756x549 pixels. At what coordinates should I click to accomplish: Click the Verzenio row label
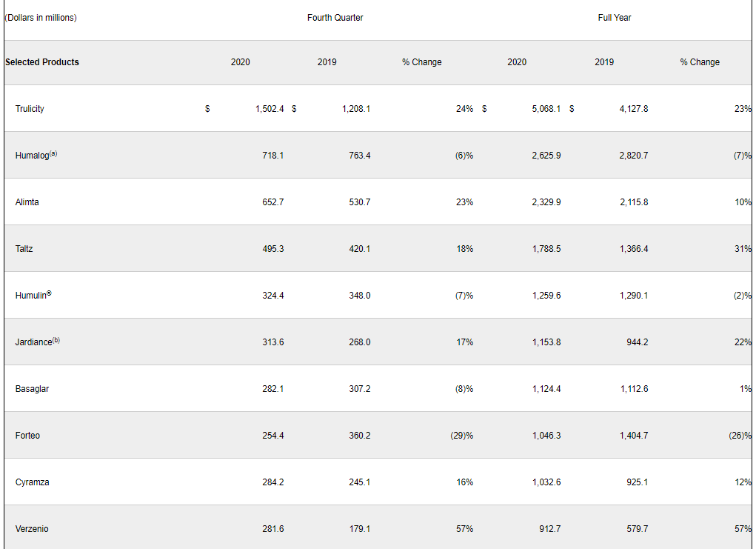tap(32, 529)
